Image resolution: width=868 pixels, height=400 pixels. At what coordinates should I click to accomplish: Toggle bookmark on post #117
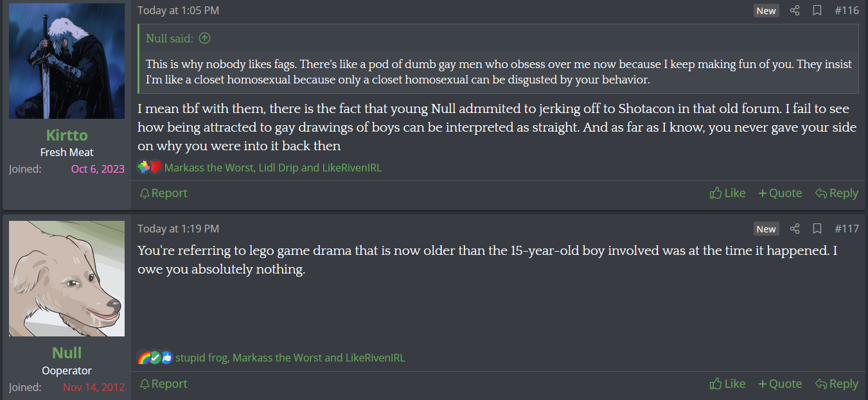pyautogui.click(x=817, y=229)
